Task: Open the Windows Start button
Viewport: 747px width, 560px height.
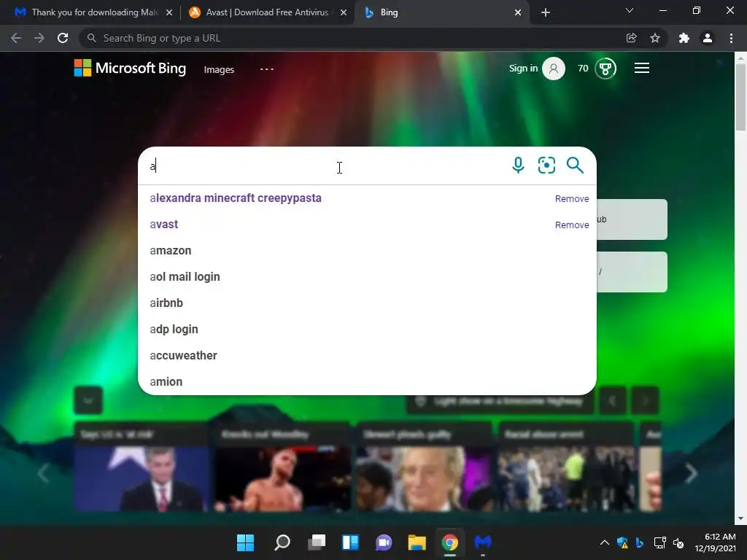Action: (x=246, y=542)
